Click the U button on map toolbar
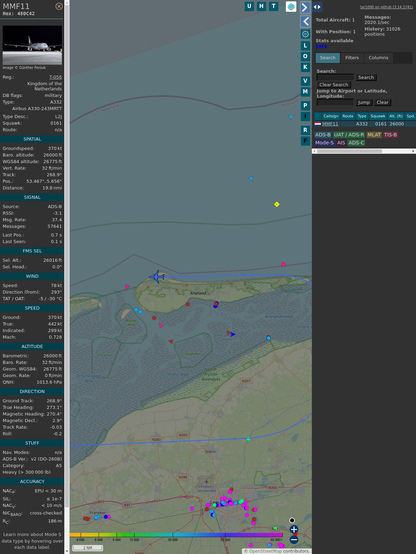Viewport: 416px width, 554px height. [249, 6]
